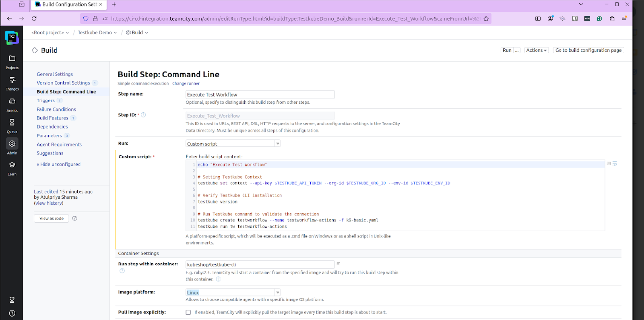The width and height of the screenshot is (644, 320).
Task: Select Build Step: Command Line item
Action: tap(66, 92)
